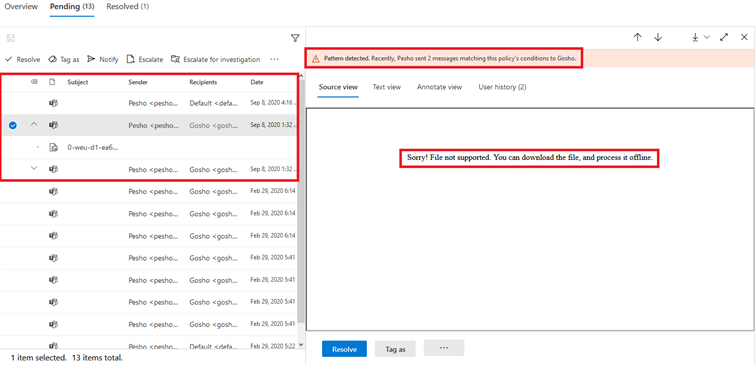Open the Annotate view tab
The image size is (756, 365).
coord(439,87)
